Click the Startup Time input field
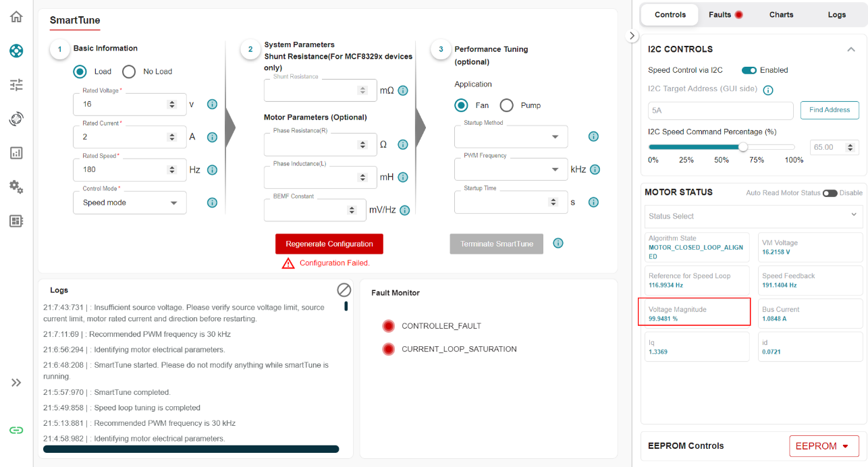 coord(511,202)
